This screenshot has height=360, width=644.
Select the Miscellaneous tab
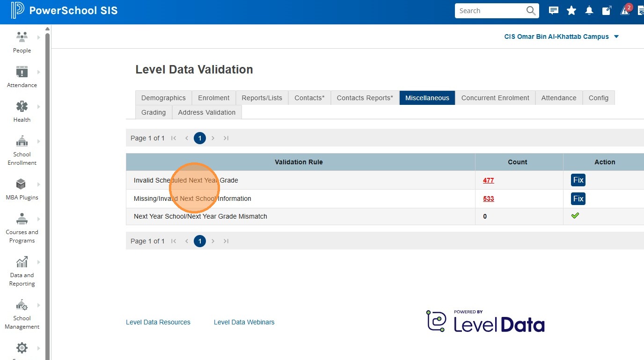coord(427,98)
